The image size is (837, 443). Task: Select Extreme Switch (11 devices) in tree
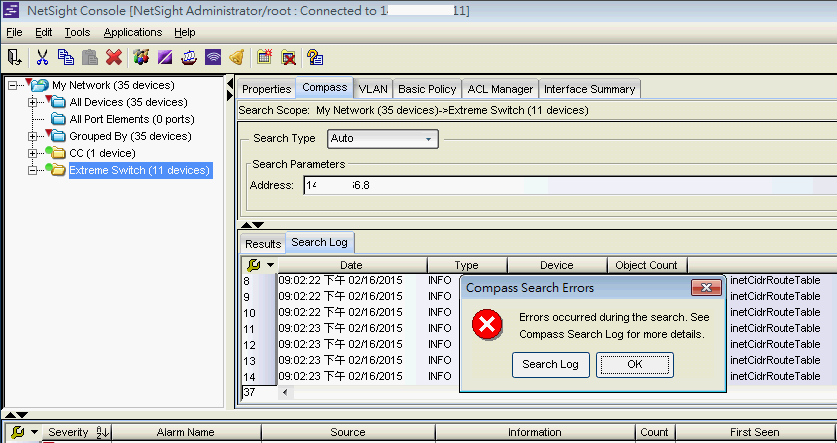pyautogui.click(x=140, y=170)
